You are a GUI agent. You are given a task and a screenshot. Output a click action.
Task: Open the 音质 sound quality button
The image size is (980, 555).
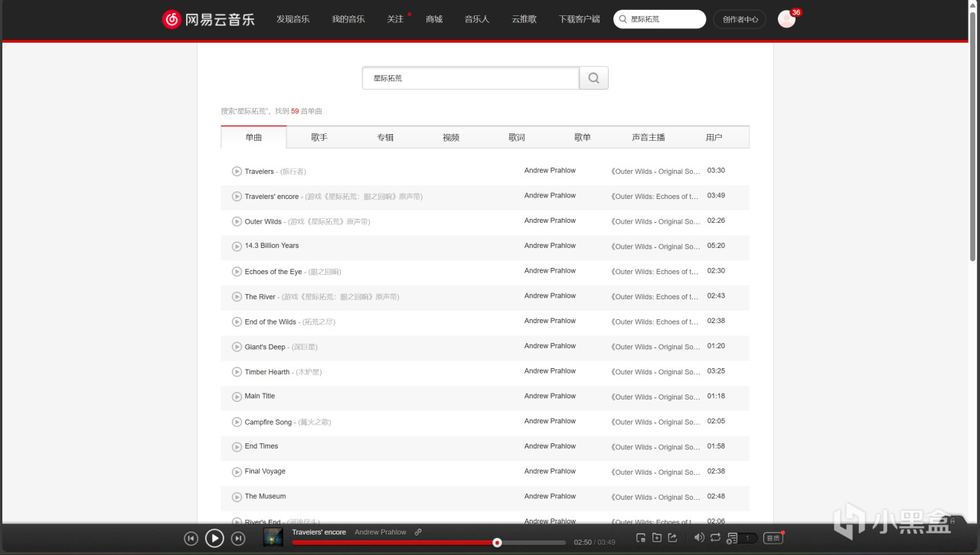(773, 538)
